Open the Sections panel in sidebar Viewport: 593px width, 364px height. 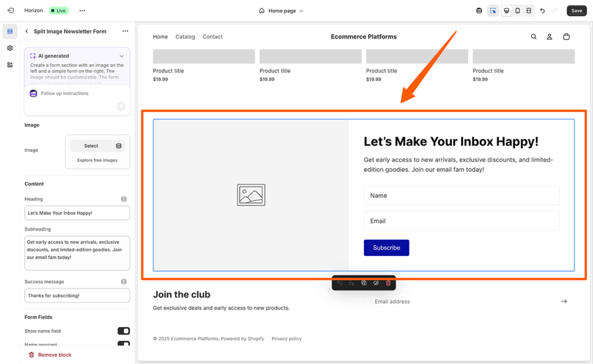coord(10,31)
